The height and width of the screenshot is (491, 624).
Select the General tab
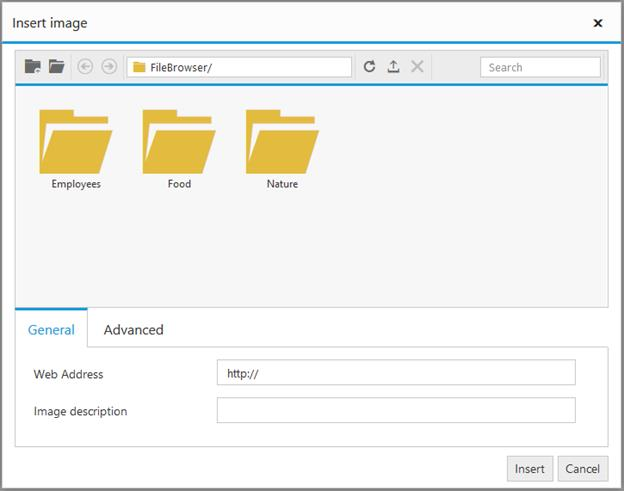tap(51, 330)
